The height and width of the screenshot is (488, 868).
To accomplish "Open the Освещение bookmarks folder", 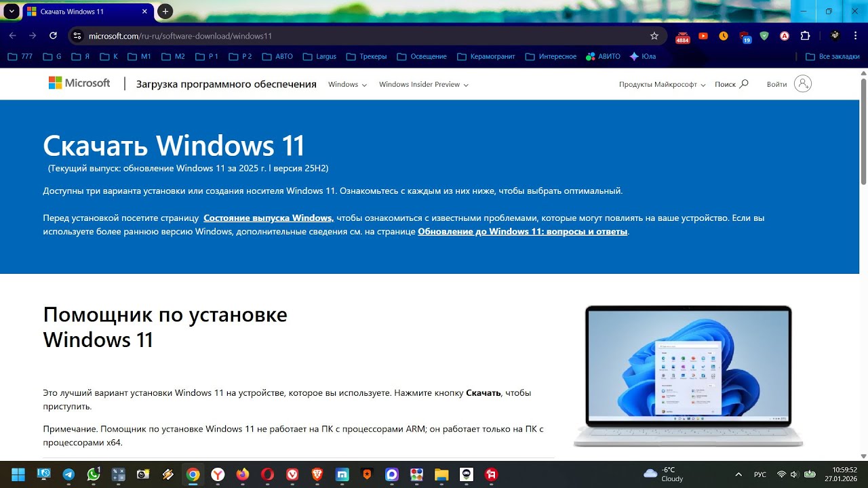I will click(x=422, y=56).
